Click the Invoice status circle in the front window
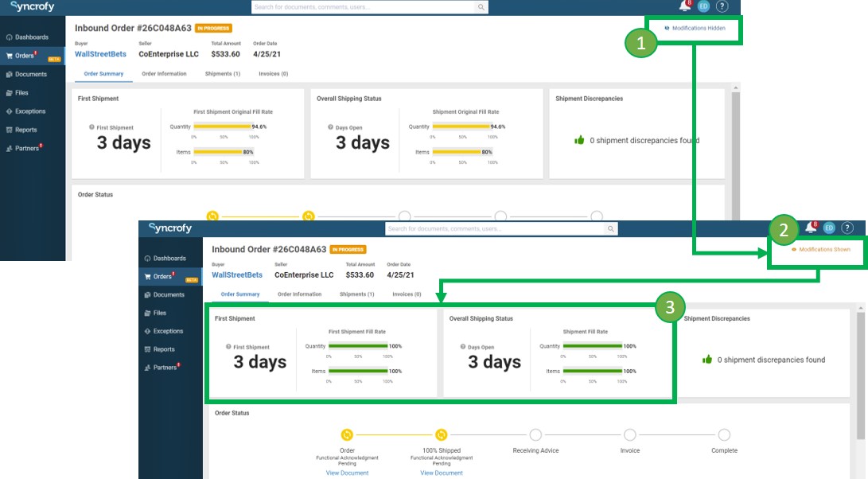The width and height of the screenshot is (868, 479). click(630, 434)
